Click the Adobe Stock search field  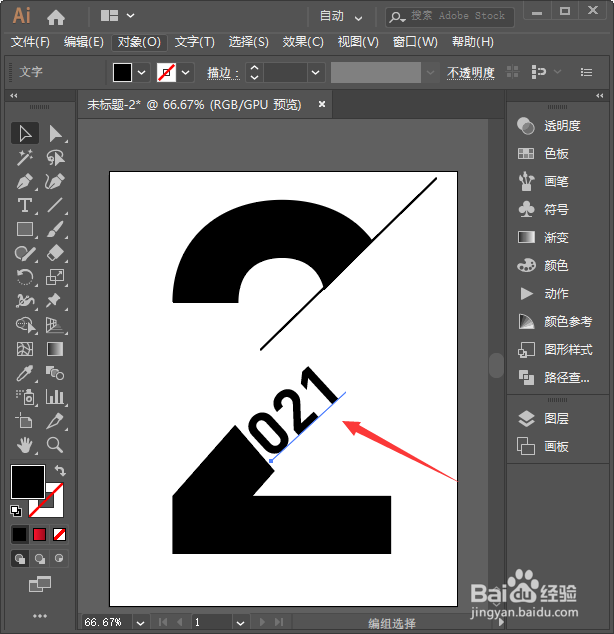[x=450, y=17]
